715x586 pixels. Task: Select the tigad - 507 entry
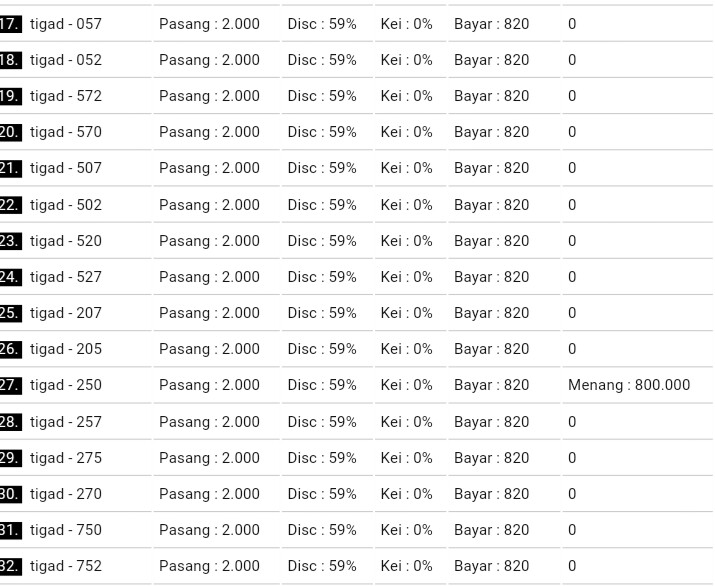pyautogui.click(x=66, y=168)
